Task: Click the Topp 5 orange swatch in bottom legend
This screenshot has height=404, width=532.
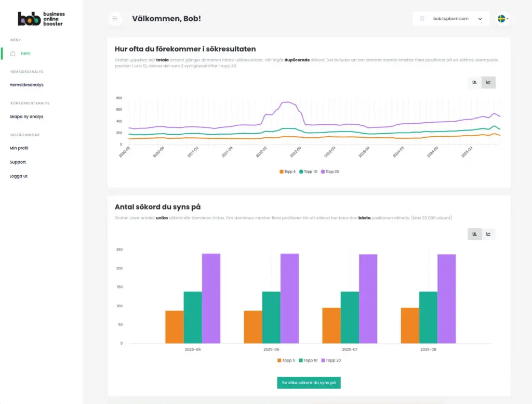Action: [280, 360]
